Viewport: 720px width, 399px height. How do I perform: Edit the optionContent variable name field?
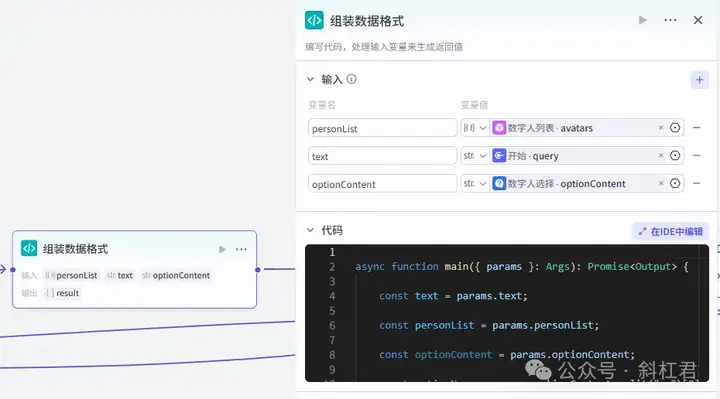pos(382,184)
